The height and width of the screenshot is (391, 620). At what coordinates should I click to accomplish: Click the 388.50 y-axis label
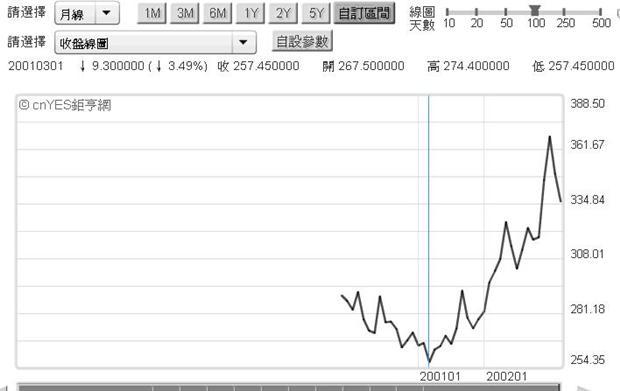(588, 104)
